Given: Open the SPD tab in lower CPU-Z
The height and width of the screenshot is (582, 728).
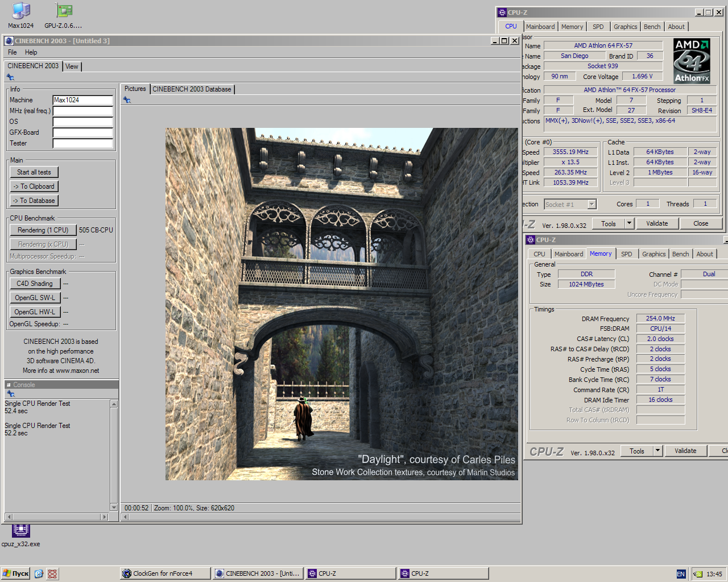Looking at the screenshot, I should 627,254.
